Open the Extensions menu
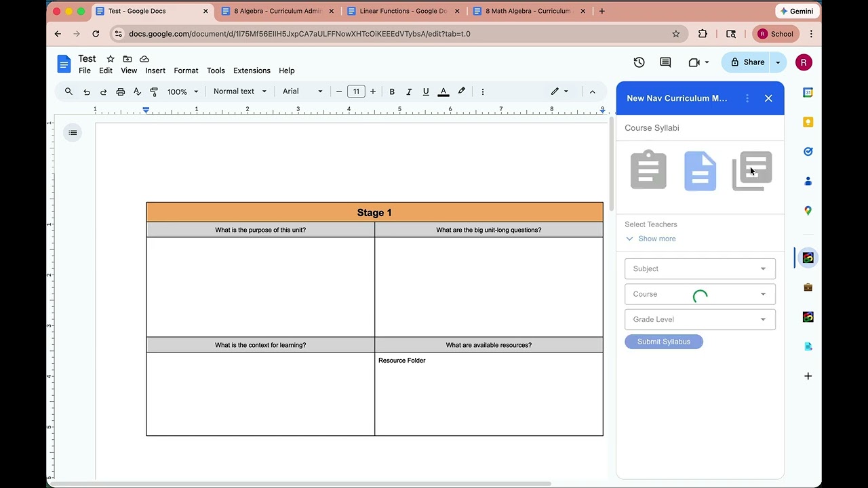868x488 pixels. [x=252, y=70]
